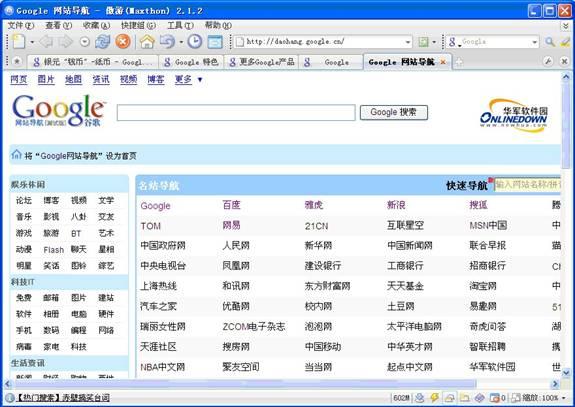Click the orange Stop loading icon
Screen dimensions: 575x407
pos(123,41)
